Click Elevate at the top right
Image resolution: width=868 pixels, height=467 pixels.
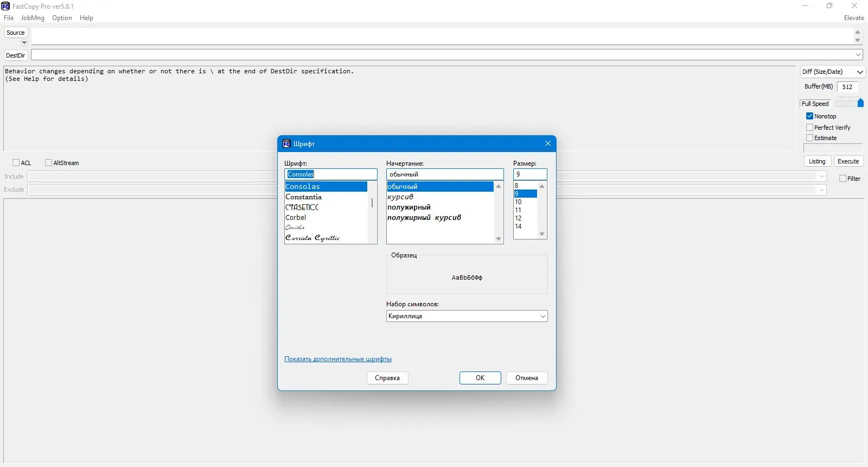click(x=854, y=18)
